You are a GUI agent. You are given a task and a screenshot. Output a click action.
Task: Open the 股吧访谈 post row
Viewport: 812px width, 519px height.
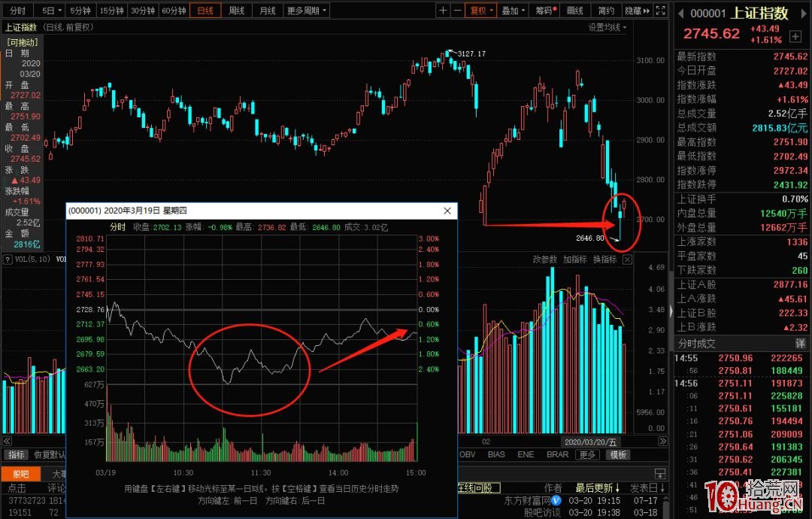coord(542,513)
